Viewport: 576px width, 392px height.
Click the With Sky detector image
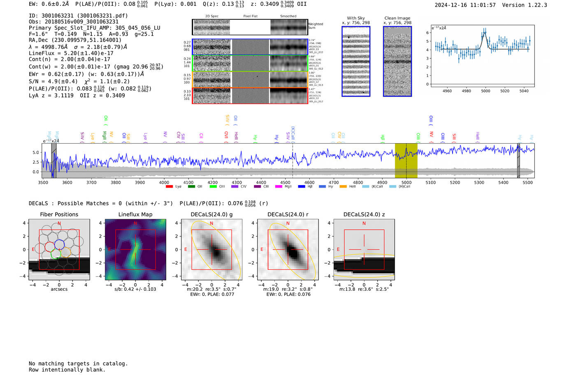[356, 61]
